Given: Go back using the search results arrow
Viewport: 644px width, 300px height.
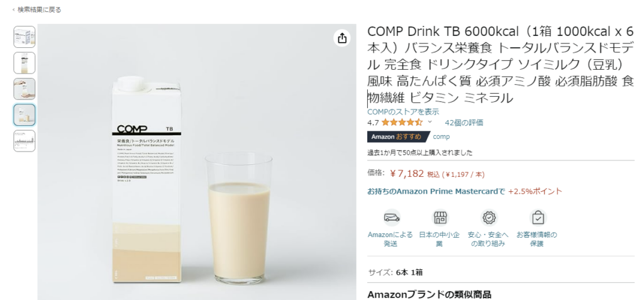Looking at the screenshot, I should click(x=14, y=10).
